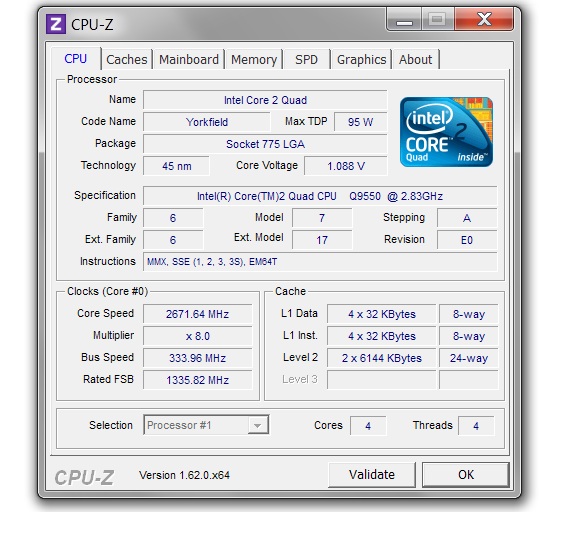Image resolution: width=566 pixels, height=541 pixels.
Task: Click the CPU-Z purple Z title icon
Action: (x=56, y=24)
